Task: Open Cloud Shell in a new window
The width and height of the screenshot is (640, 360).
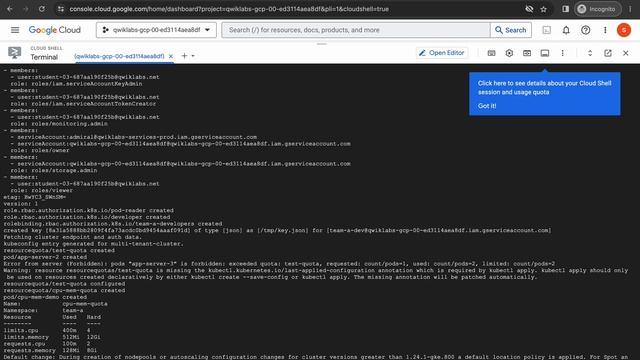Action: pos(608,53)
